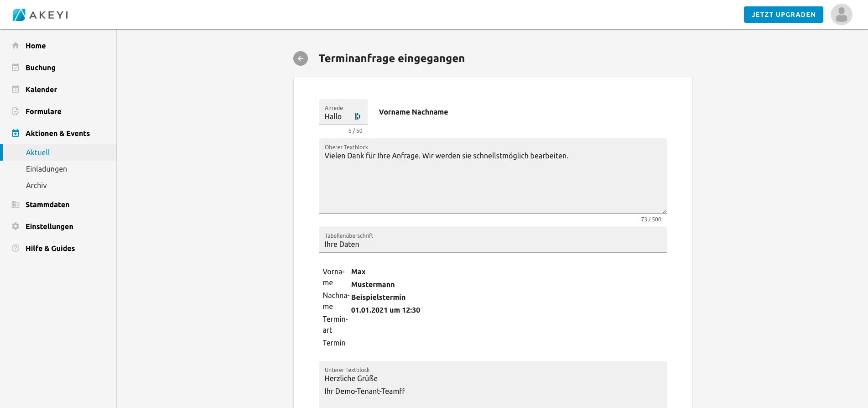Image resolution: width=868 pixels, height=408 pixels.
Task: Click the Buchung calendar-check icon
Action: coord(16,68)
